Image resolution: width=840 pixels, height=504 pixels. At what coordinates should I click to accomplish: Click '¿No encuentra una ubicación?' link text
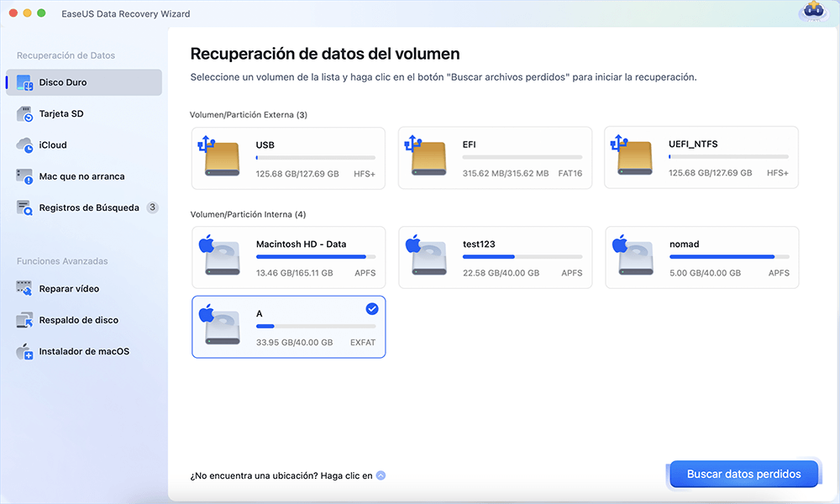(x=254, y=475)
